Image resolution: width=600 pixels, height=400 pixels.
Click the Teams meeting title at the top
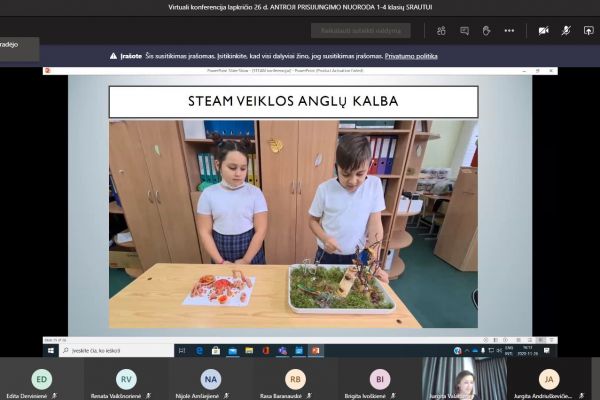300,7
